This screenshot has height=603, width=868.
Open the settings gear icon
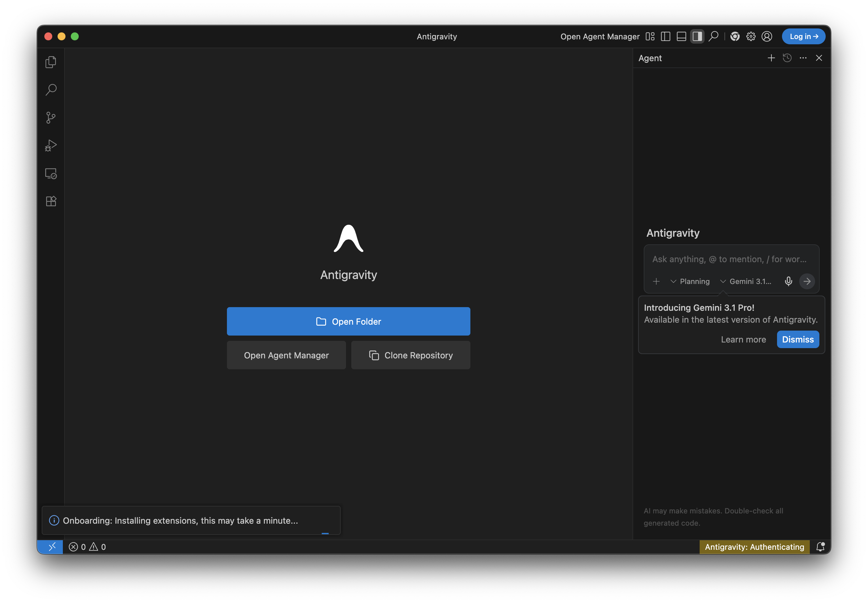pos(751,36)
